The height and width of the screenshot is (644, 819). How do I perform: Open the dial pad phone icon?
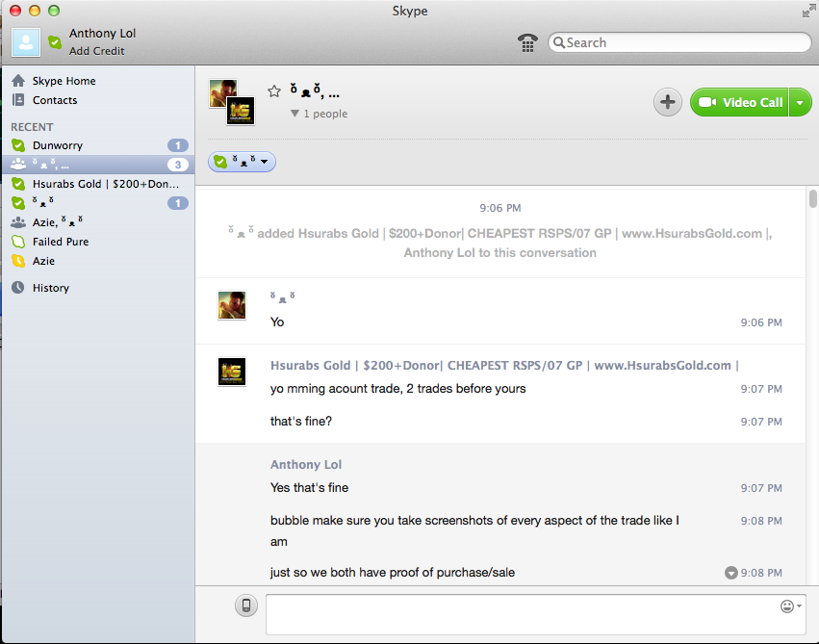527,42
